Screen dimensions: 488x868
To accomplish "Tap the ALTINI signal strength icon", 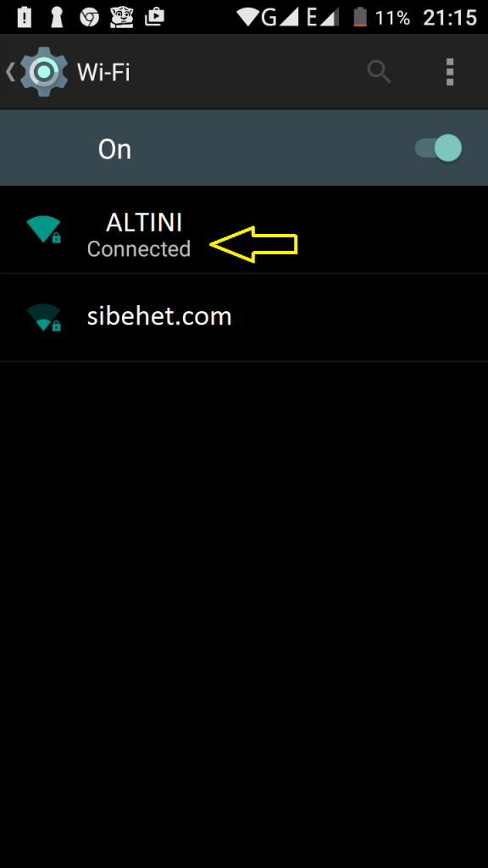I will click(44, 229).
